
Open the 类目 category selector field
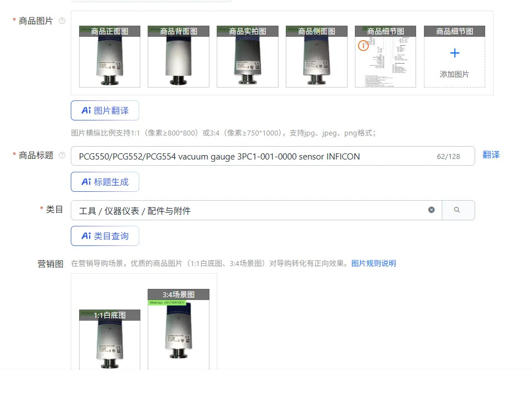coord(256,210)
